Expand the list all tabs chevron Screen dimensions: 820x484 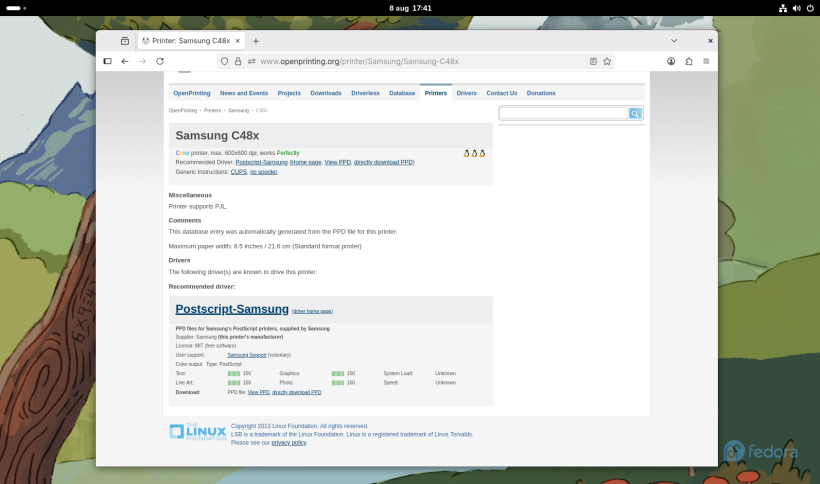(x=674, y=41)
